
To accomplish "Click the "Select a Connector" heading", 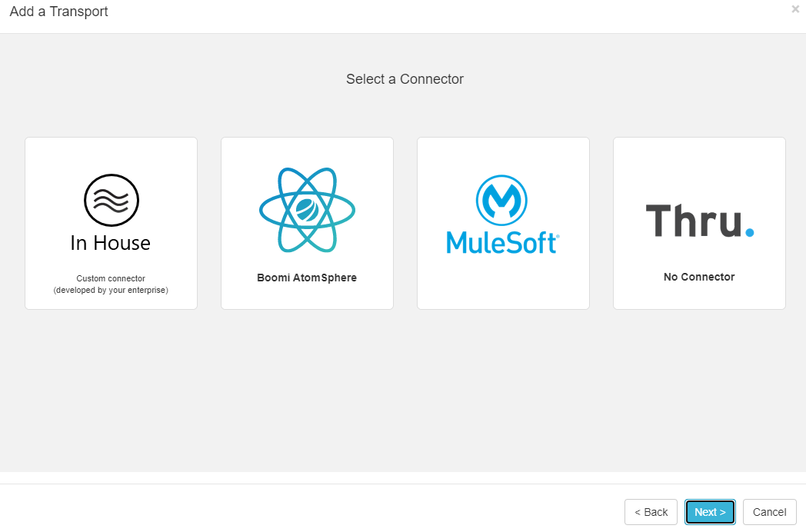I will click(x=405, y=79).
